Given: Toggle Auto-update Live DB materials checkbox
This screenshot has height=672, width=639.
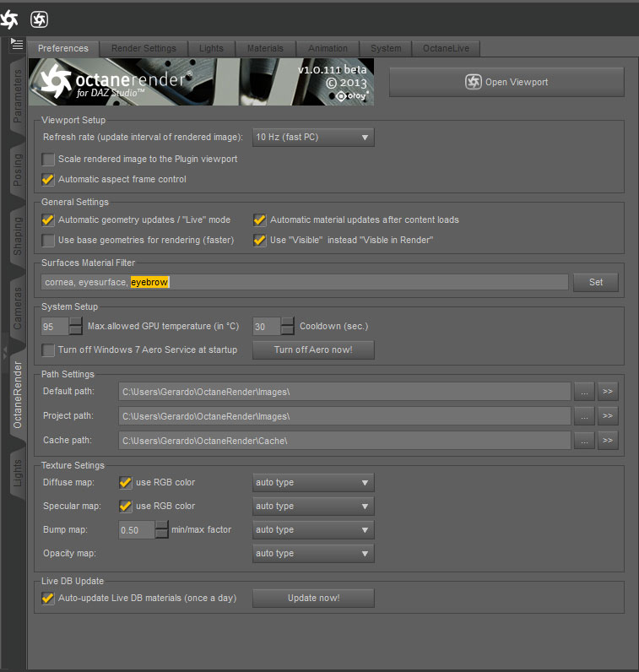Looking at the screenshot, I should pyautogui.click(x=48, y=599).
